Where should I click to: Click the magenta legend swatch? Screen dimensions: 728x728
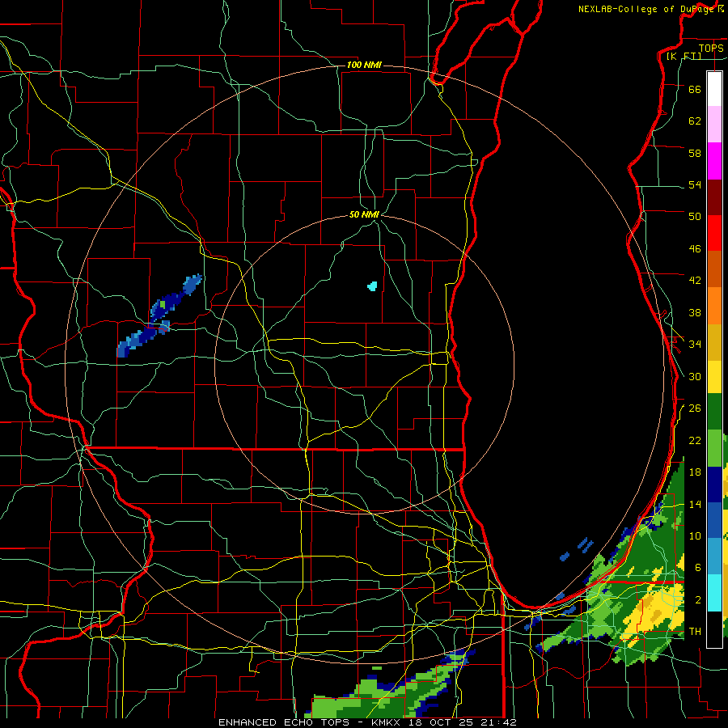coord(714,161)
